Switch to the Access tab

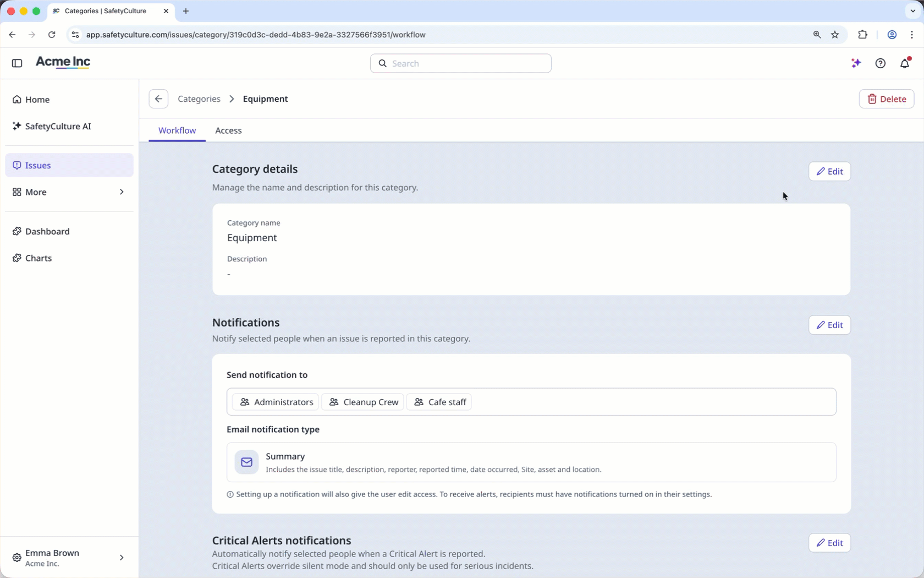coord(228,130)
